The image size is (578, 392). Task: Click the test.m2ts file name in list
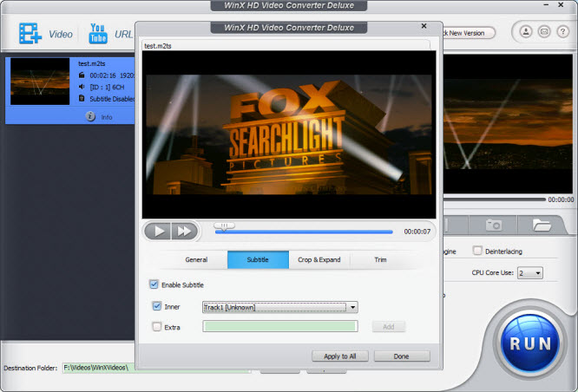[92, 63]
